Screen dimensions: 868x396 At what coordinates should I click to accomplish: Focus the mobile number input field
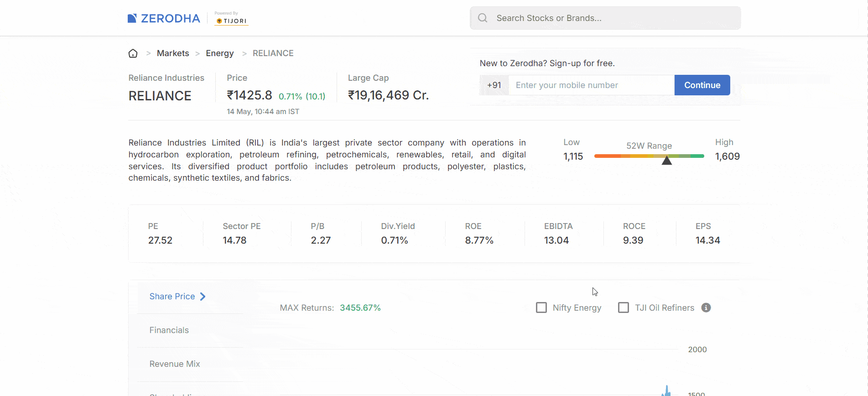pos(591,85)
